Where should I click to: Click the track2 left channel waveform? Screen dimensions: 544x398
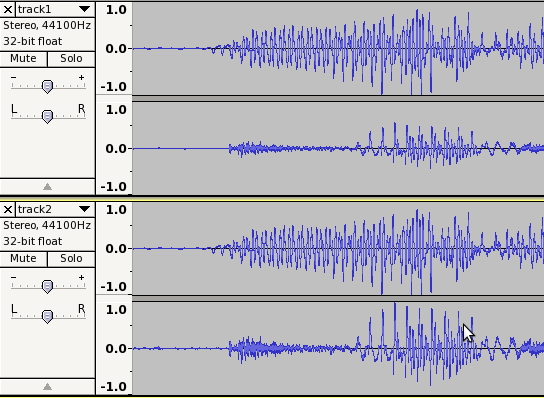tap(338, 248)
